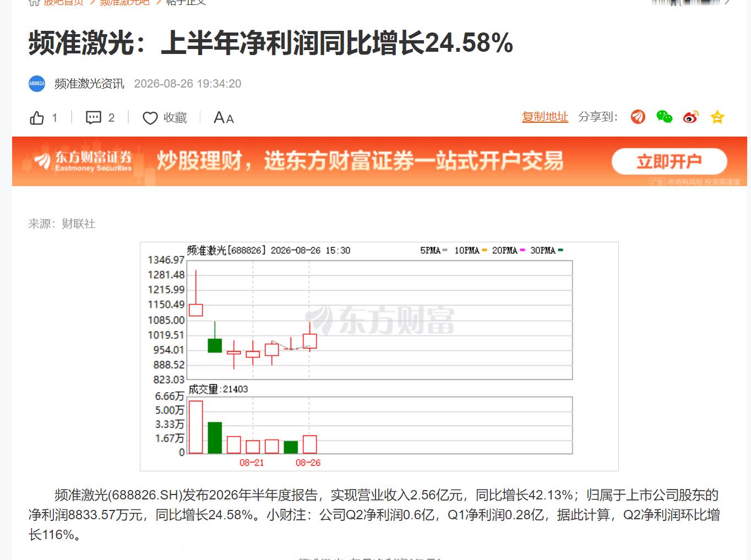This screenshot has height=560, width=751.
Task: Click the 08-21 date label on chart
Action: point(252,463)
